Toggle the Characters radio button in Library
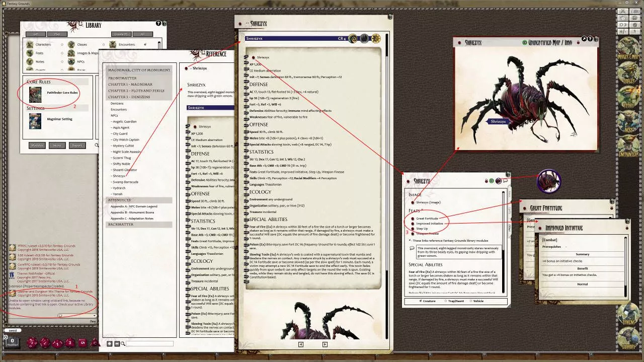 (x=62, y=44)
